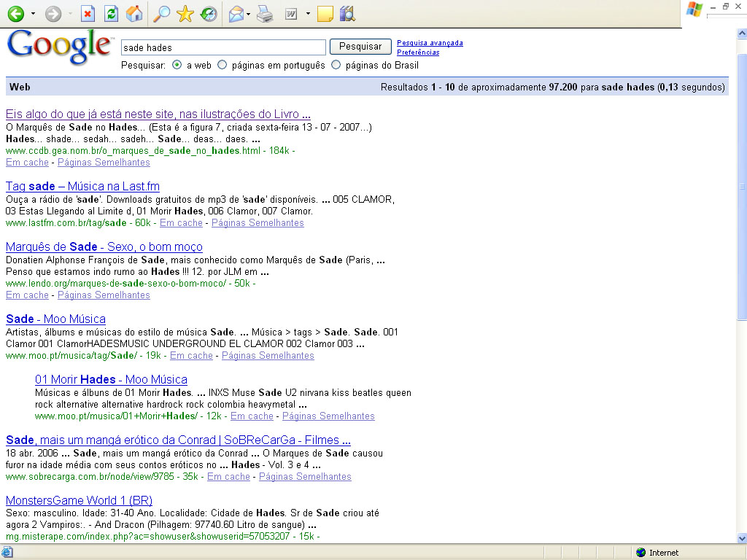This screenshot has height=560, width=747.
Task: Click the vertical scrollbar down arrow
Action: pos(741,539)
